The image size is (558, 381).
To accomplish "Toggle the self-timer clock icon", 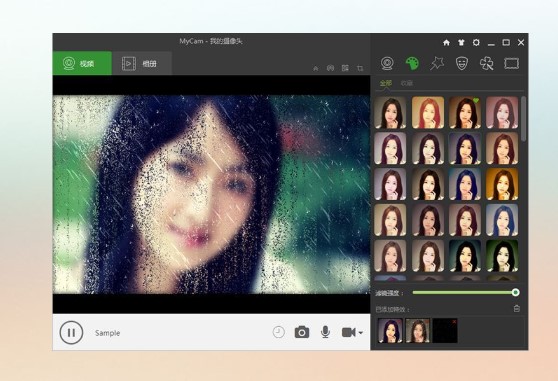I will pos(279,332).
